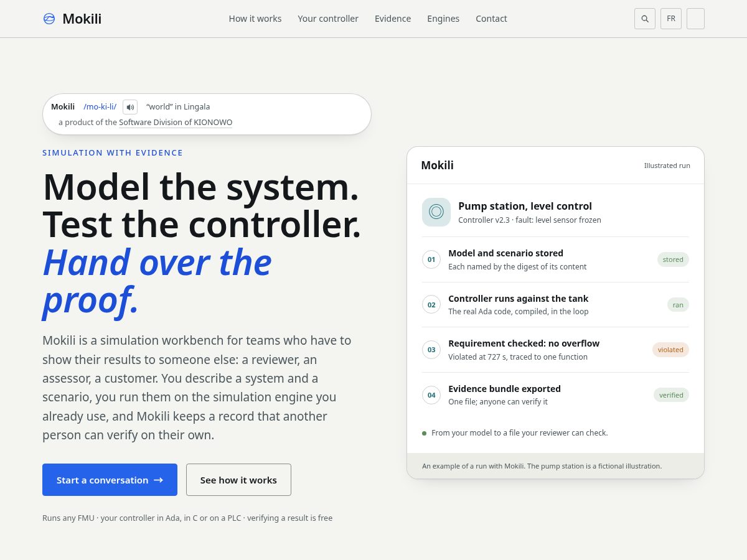Click step number 02 circle
Image resolution: width=747 pixels, height=560 pixels.
pyautogui.click(x=431, y=304)
